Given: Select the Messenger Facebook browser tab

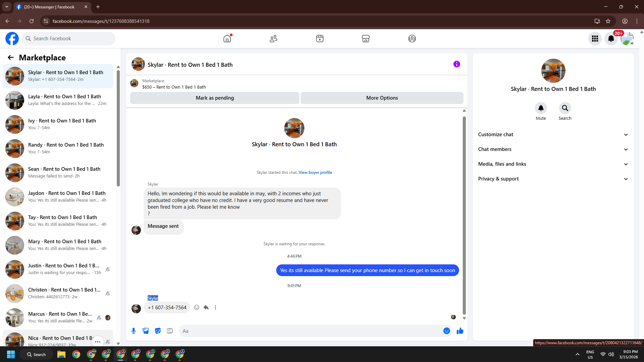Looking at the screenshot, I should pyautogui.click(x=52, y=7).
